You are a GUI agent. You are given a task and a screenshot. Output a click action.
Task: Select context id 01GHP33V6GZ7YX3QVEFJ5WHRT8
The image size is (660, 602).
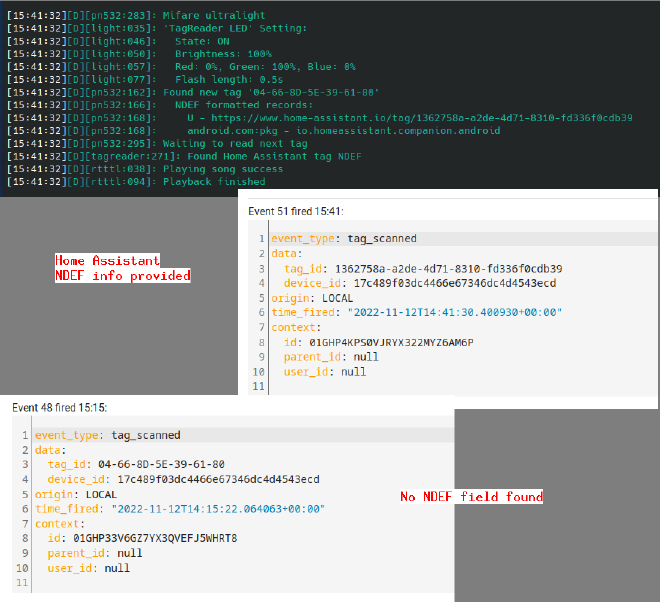pos(155,538)
